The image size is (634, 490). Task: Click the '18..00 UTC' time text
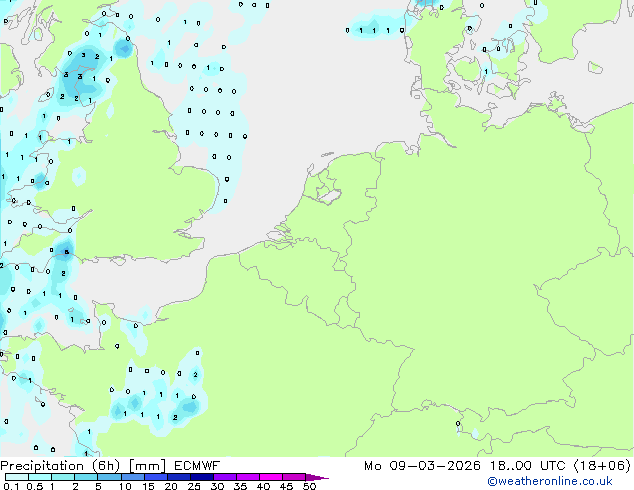point(528,466)
